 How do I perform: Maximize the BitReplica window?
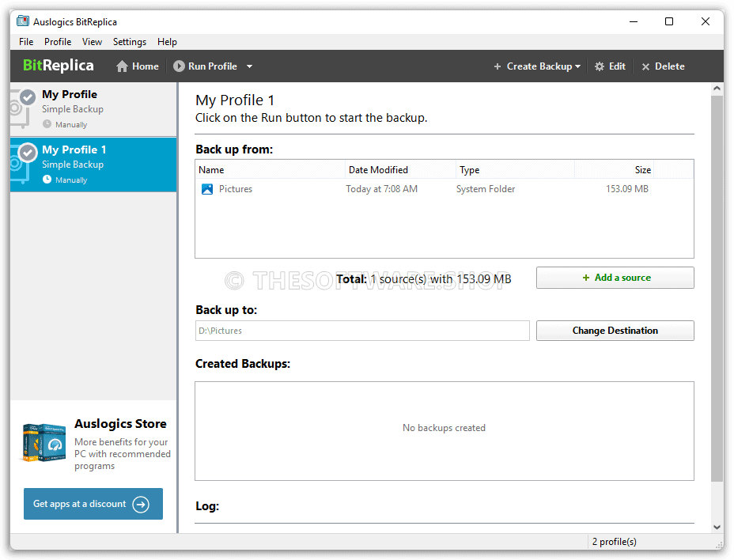pos(669,21)
